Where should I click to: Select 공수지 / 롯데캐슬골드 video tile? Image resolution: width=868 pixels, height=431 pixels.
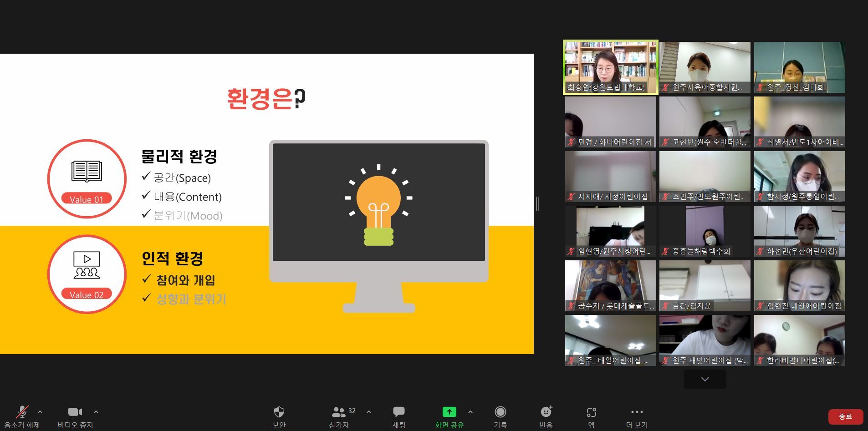tap(611, 286)
